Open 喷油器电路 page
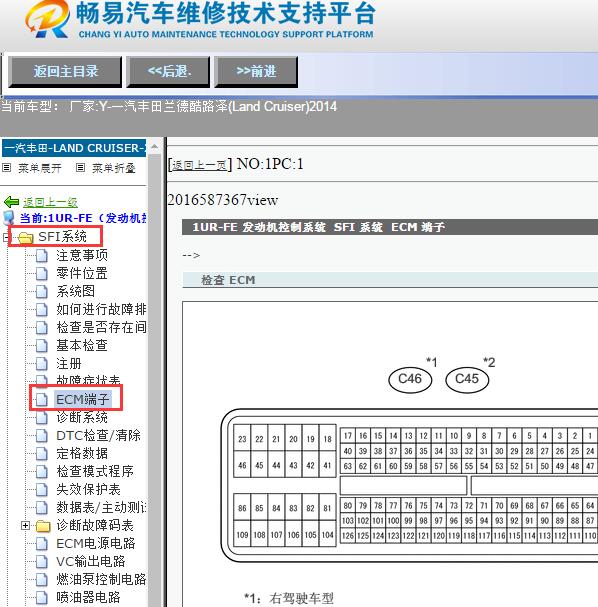The height and width of the screenshot is (607, 598). [88, 597]
